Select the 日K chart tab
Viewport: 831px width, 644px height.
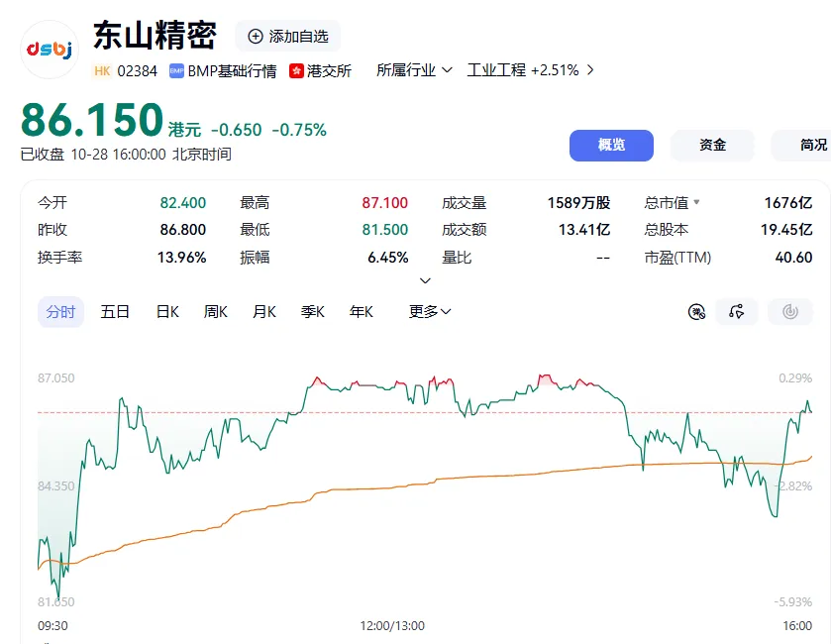[167, 312]
